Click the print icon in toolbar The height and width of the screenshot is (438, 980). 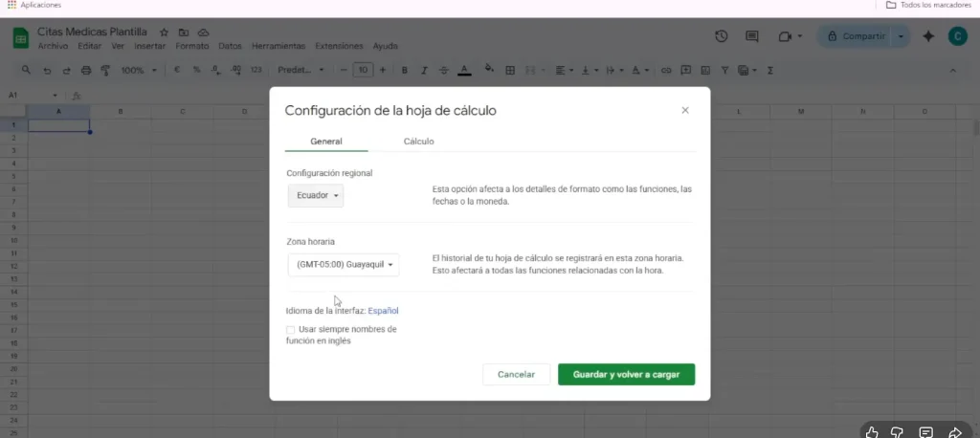(x=86, y=70)
